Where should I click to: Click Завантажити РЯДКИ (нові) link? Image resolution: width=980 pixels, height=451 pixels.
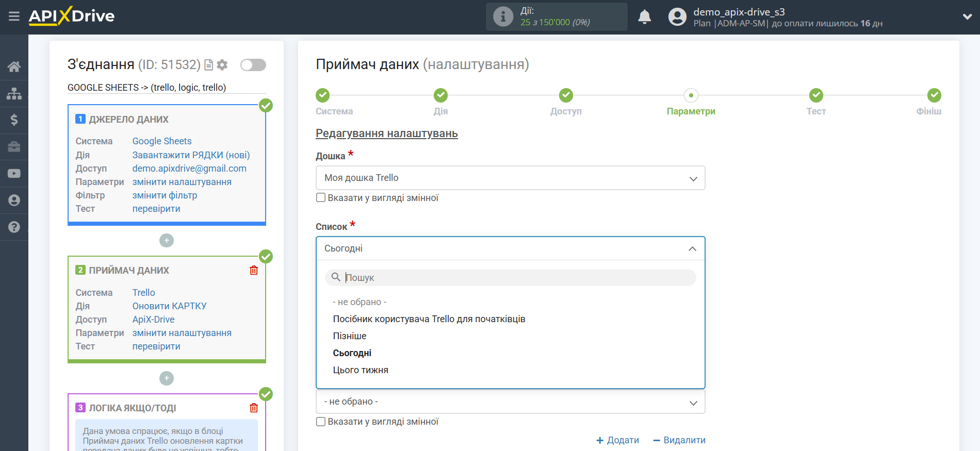tap(191, 155)
